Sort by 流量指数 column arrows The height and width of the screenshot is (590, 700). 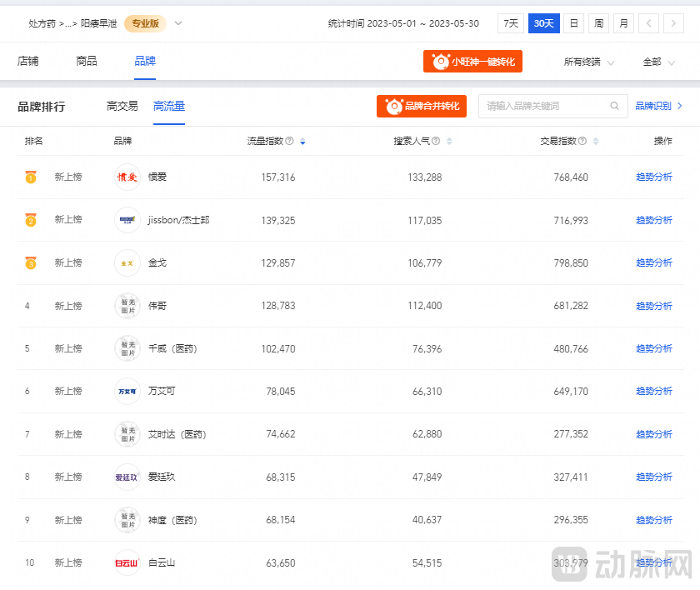tap(302, 142)
